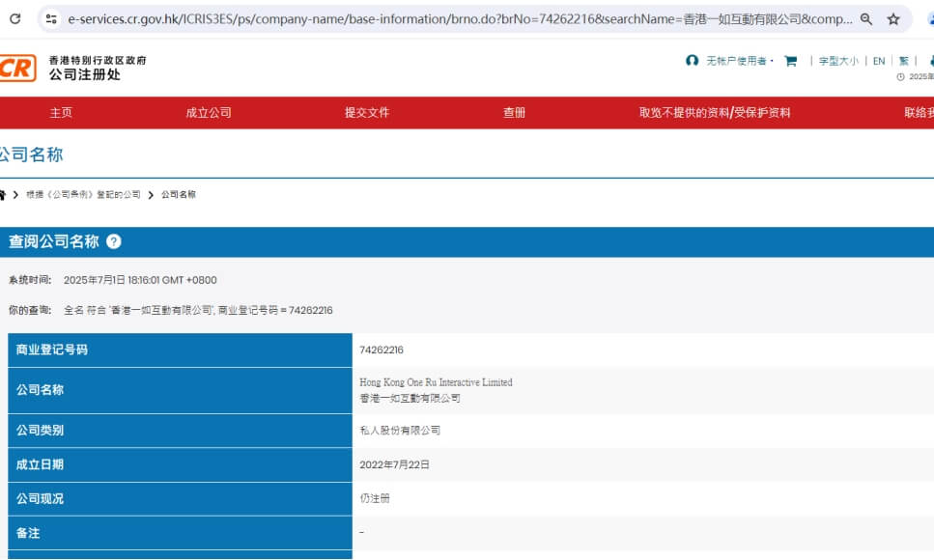Click the 查阅公司名称 section heading

(54, 241)
